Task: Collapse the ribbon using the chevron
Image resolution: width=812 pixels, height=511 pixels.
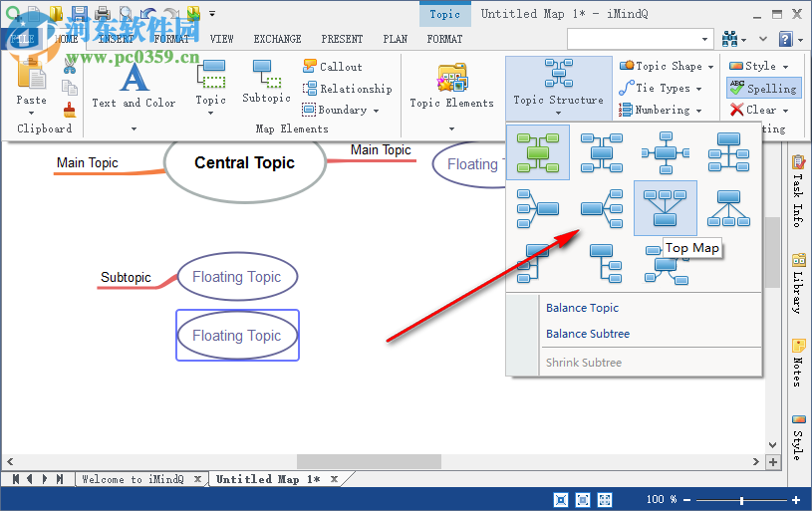Action: click(x=763, y=39)
